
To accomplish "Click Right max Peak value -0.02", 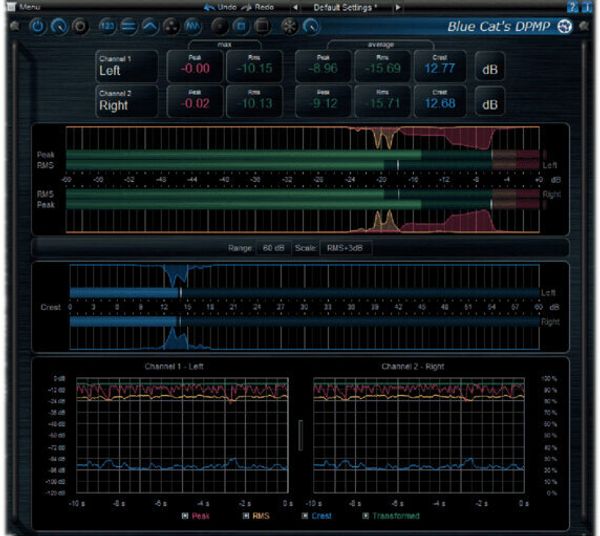I will pos(195,101).
